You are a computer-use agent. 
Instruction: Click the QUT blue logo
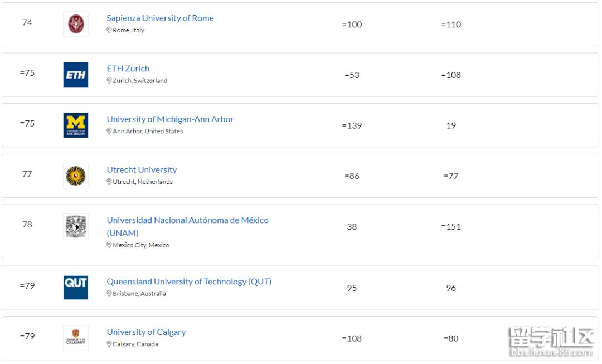tap(75, 288)
